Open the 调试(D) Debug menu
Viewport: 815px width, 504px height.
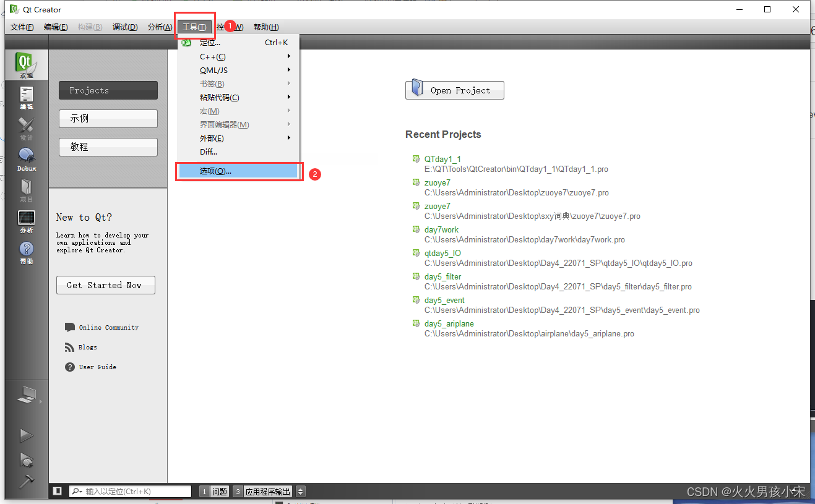(125, 27)
